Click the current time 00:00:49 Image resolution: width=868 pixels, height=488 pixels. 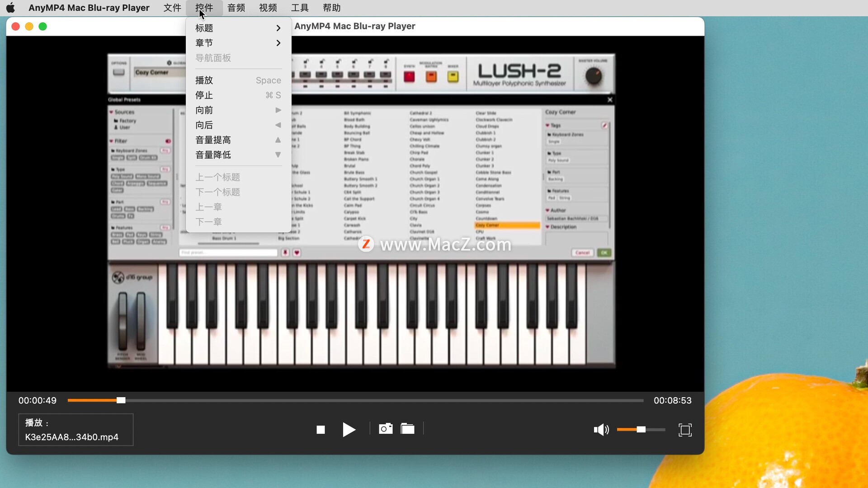click(38, 400)
